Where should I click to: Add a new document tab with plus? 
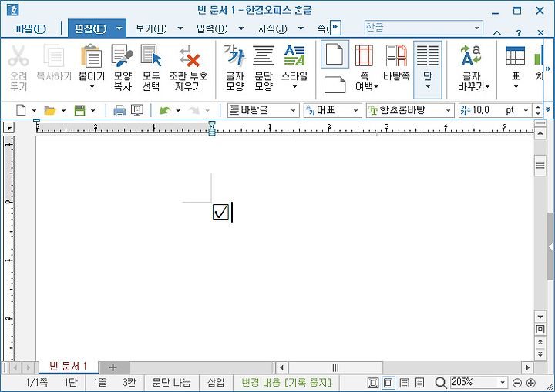click(113, 367)
